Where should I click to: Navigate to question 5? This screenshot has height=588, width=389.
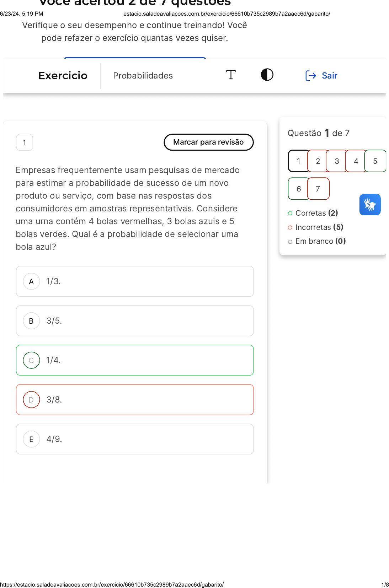click(x=375, y=161)
